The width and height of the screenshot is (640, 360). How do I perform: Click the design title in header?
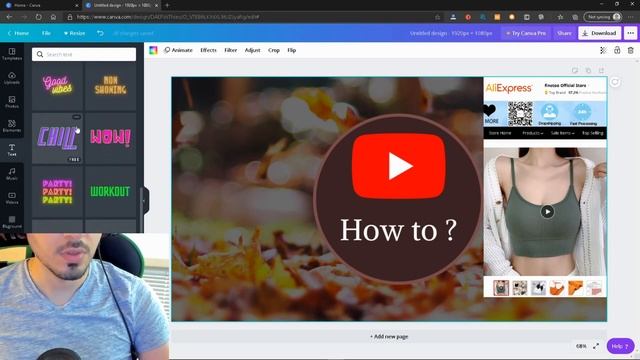[451, 33]
